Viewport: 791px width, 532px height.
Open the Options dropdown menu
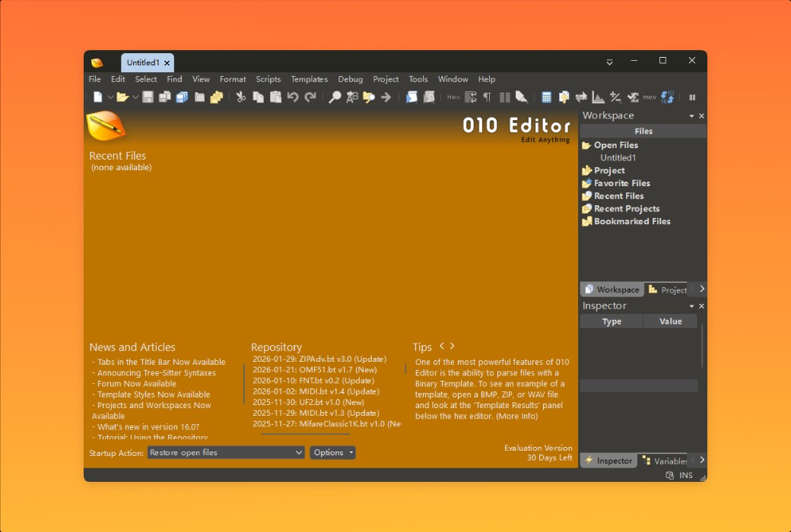click(332, 452)
